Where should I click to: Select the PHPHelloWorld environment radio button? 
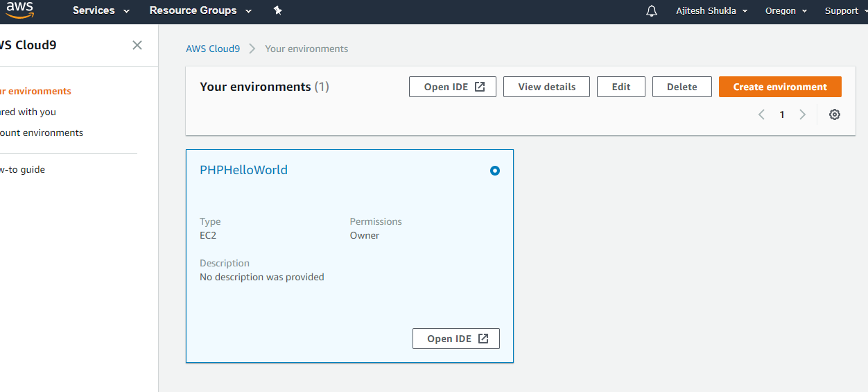pos(495,171)
